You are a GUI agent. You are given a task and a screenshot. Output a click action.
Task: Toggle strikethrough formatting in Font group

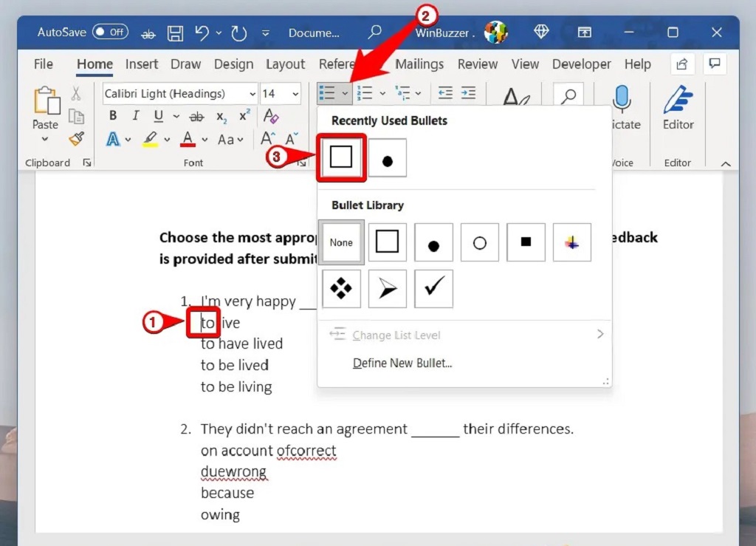(196, 116)
